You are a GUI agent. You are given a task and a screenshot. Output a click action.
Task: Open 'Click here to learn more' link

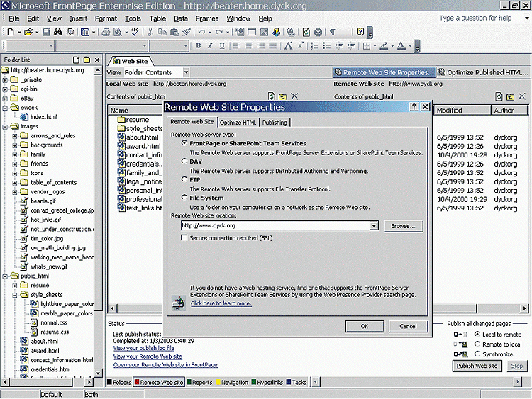pyautogui.click(x=221, y=303)
